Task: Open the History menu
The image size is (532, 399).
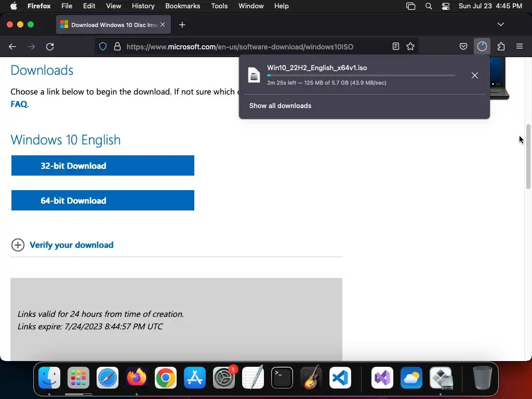Action: click(143, 6)
